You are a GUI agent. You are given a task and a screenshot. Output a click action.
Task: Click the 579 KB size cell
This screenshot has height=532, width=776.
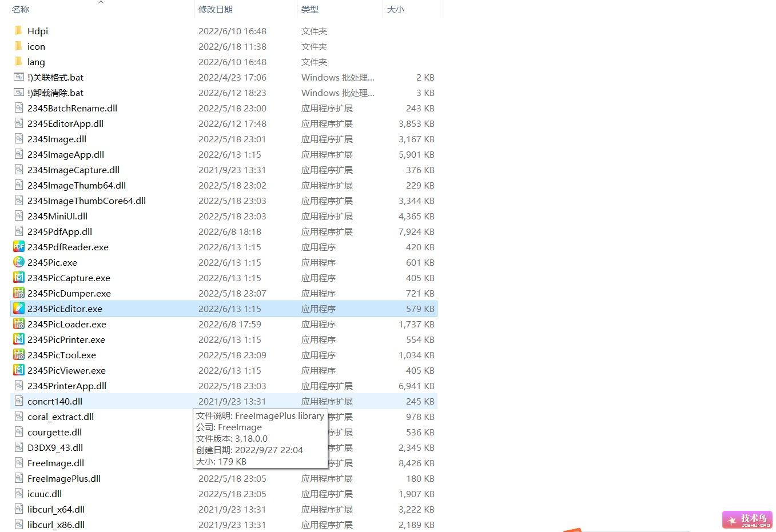(x=420, y=309)
